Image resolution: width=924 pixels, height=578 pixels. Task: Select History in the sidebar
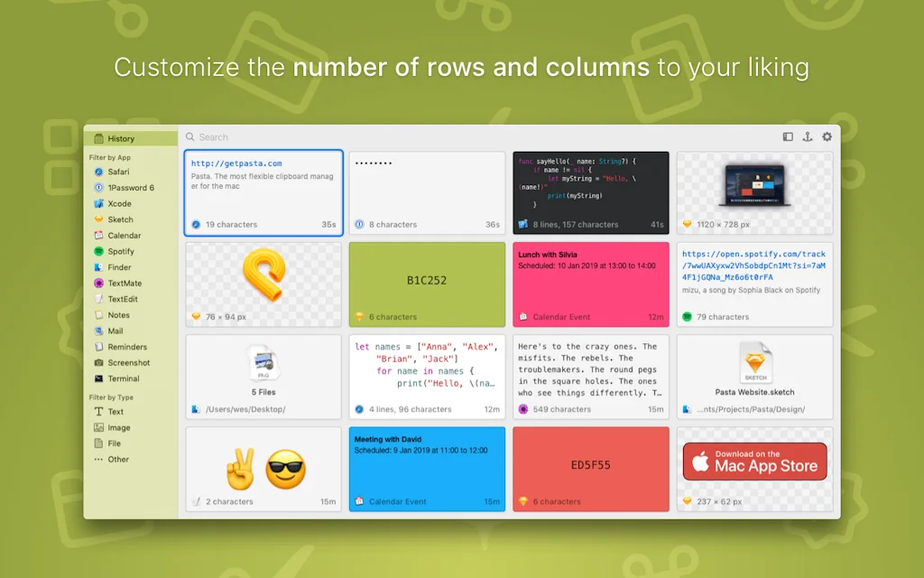[x=121, y=139]
